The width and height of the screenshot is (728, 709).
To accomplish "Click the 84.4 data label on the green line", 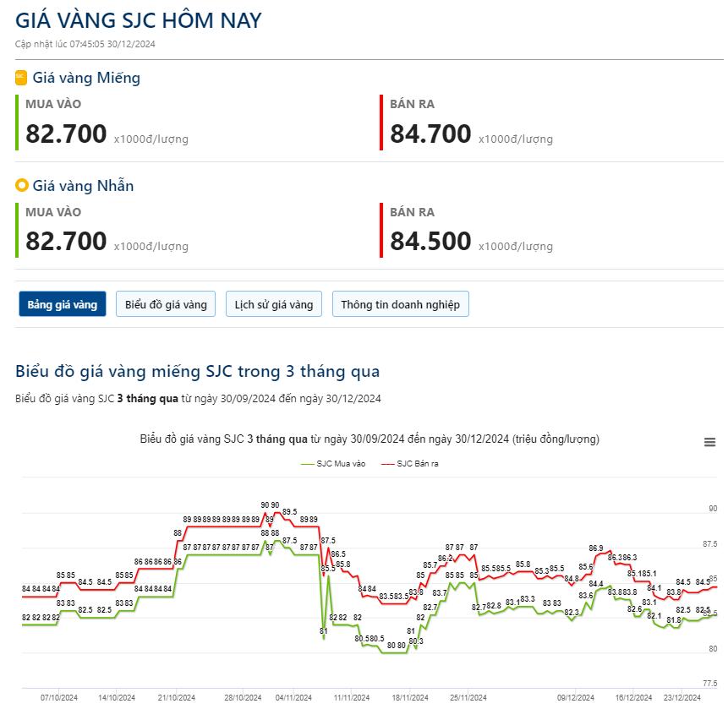I will [596, 584].
